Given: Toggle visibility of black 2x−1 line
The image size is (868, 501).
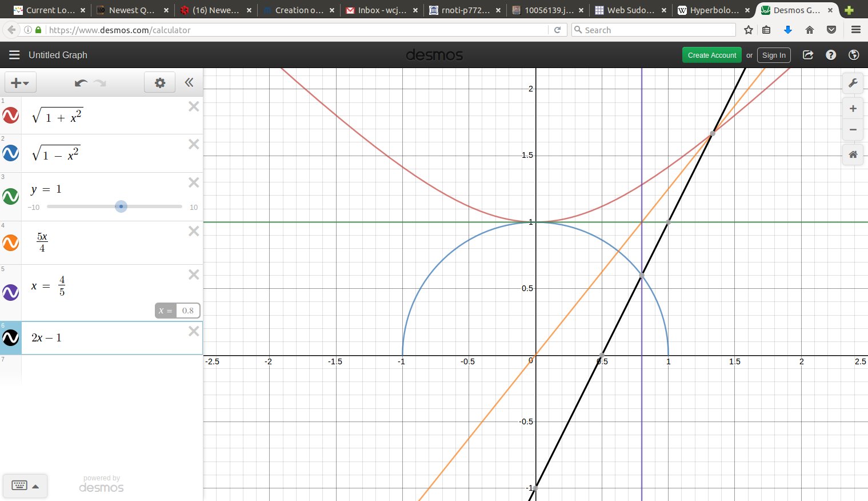Looking at the screenshot, I should coord(11,337).
